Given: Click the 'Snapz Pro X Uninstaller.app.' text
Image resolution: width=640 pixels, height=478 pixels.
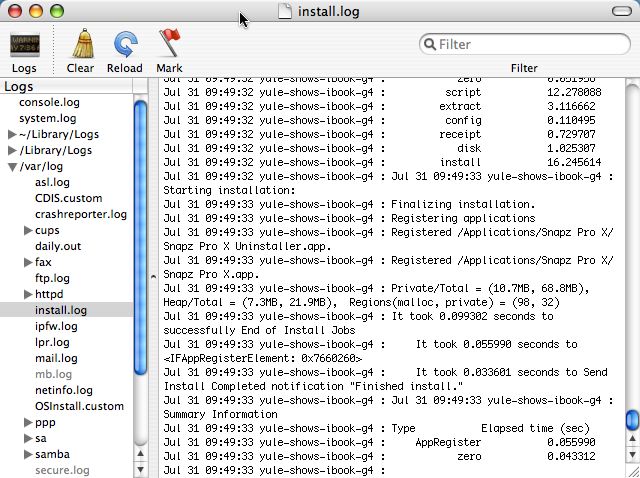Looking at the screenshot, I should (247, 247).
